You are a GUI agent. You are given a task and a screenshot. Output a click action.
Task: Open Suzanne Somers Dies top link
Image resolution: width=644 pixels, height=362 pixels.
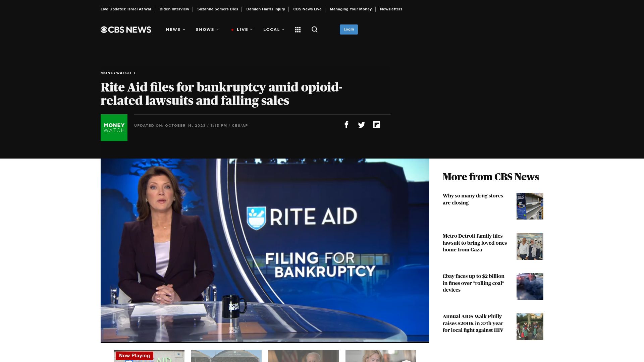[218, 9]
